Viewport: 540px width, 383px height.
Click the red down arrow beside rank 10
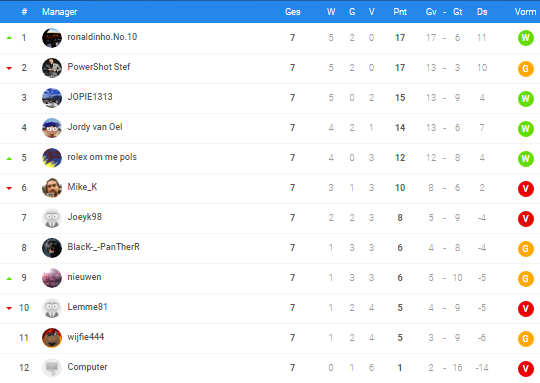click(x=9, y=308)
